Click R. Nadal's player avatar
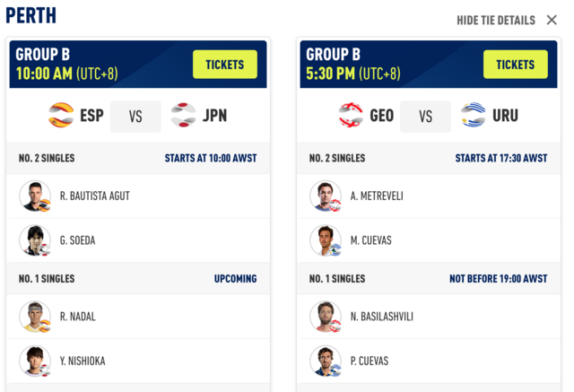The height and width of the screenshot is (392, 574). point(35,317)
